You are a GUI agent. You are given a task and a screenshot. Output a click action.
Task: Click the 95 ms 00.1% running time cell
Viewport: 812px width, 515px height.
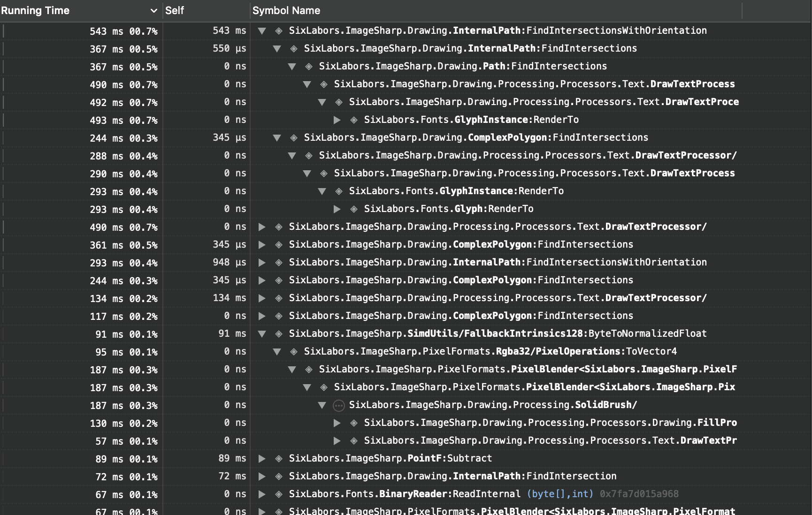126,352
